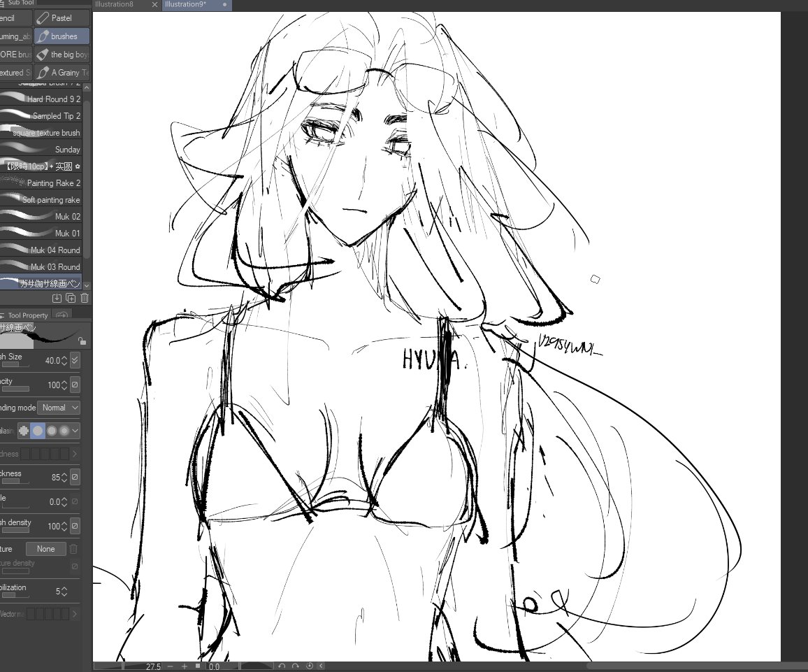Select the square texture brush
Image resolution: width=808 pixels, height=672 pixels.
click(41, 132)
